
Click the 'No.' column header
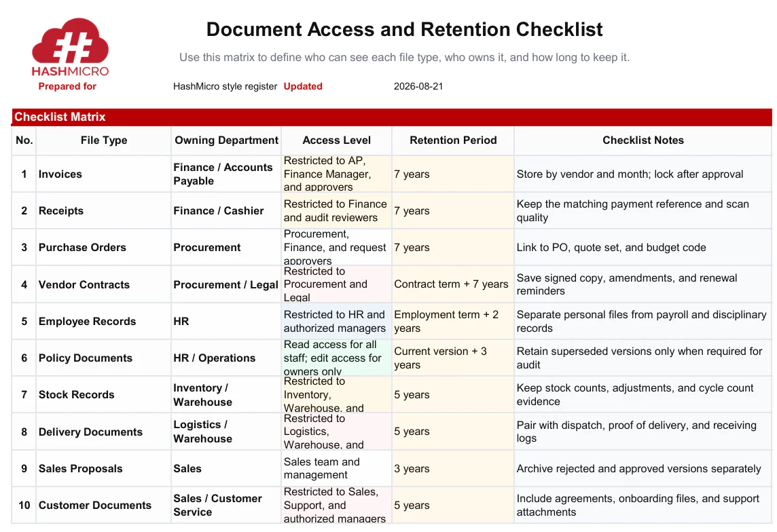point(24,140)
